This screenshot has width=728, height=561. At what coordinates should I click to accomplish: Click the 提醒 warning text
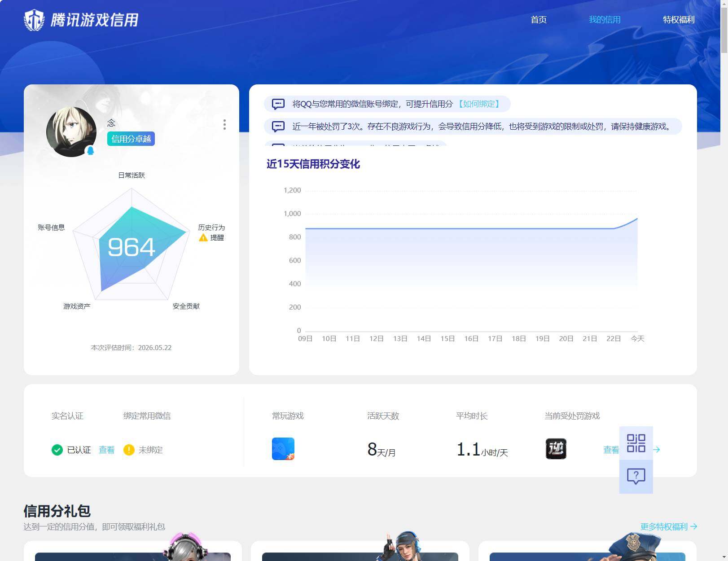pyautogui.click(x=217, y=237)
